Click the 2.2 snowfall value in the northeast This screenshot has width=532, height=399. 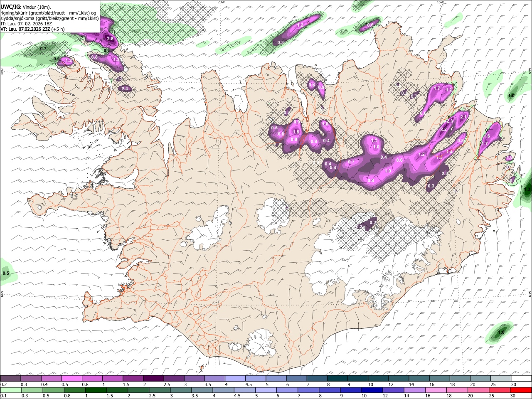(443, 129)
